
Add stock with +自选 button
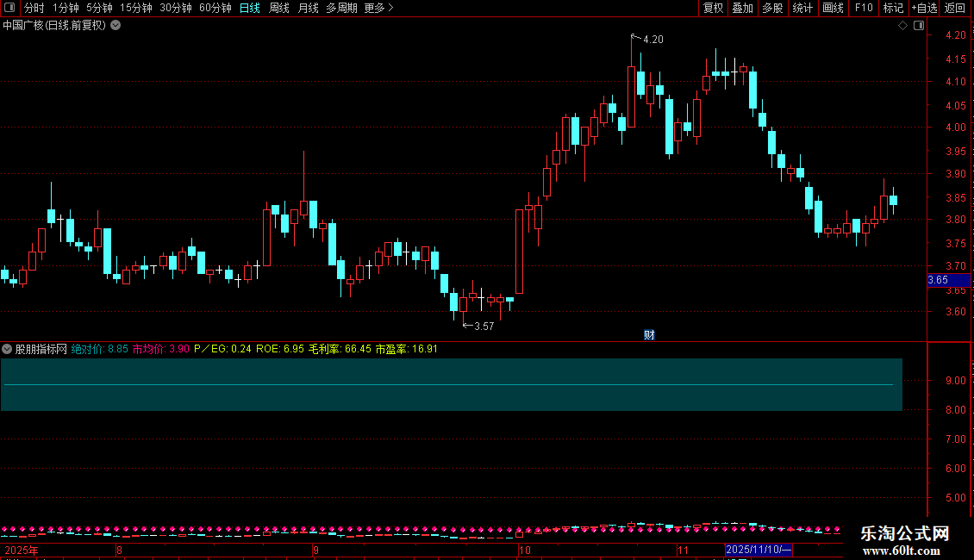[924, 8]
